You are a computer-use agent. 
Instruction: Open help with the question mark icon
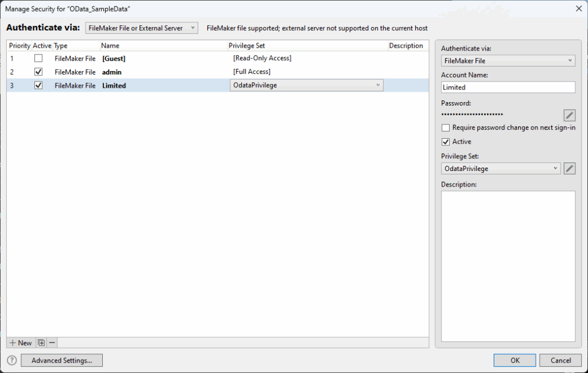coord(11,360)
